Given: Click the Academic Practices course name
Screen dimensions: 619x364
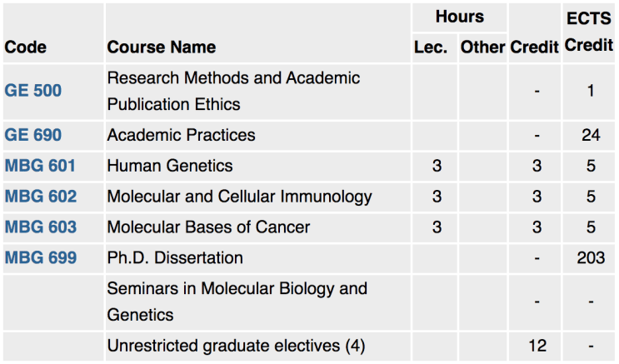Looking at the screenshot, I should (x=181, y=135).
